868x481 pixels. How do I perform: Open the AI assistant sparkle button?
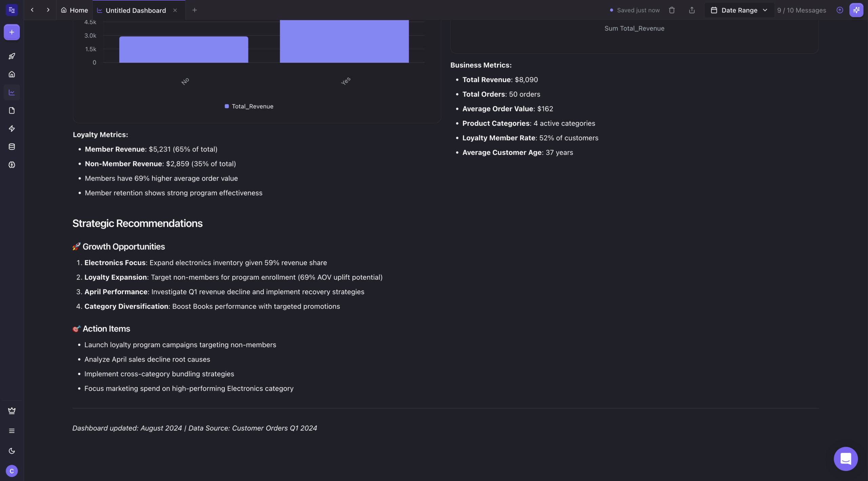tap(857, 10)
